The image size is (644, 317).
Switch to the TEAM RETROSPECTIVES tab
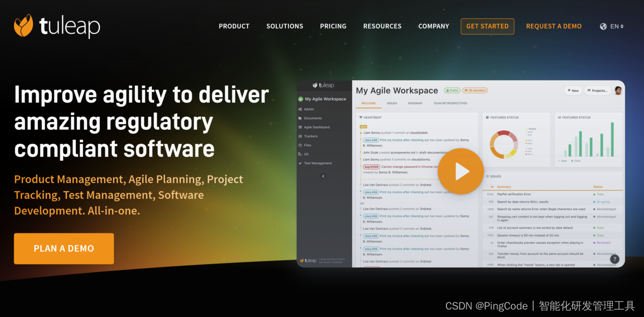tap(450, 103)
